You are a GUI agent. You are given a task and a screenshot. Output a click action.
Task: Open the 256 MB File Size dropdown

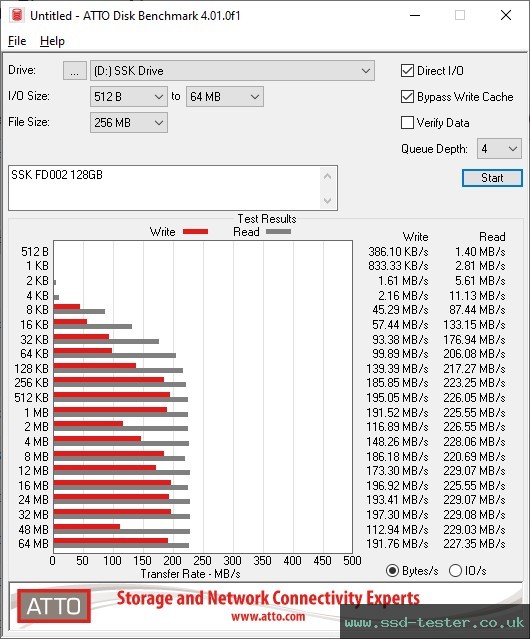point(129,123)
